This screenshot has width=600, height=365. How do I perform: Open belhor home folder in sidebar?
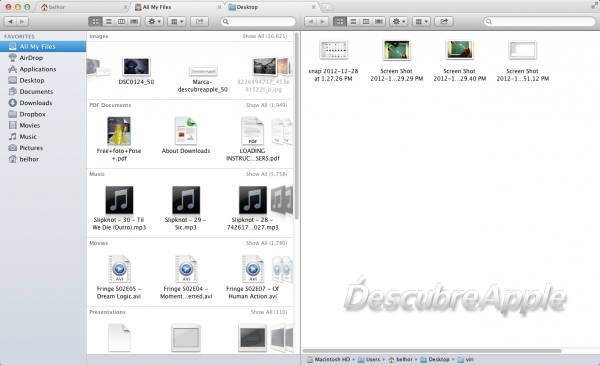(43, 159)
